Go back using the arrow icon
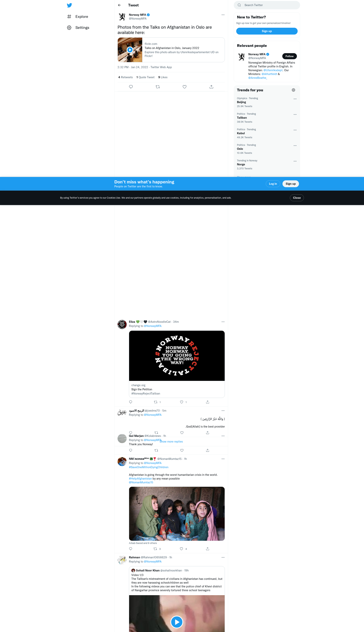Image resolution: width=364 pixels, height=632 pixels. pos(119,5)
